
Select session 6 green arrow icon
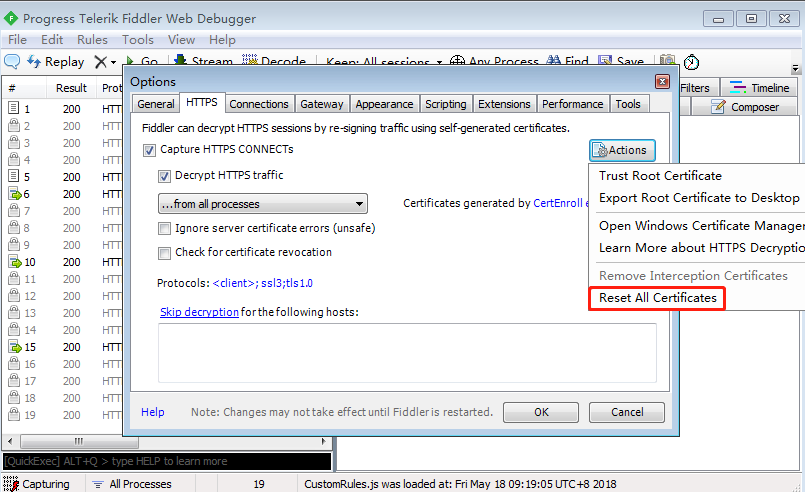15,194
